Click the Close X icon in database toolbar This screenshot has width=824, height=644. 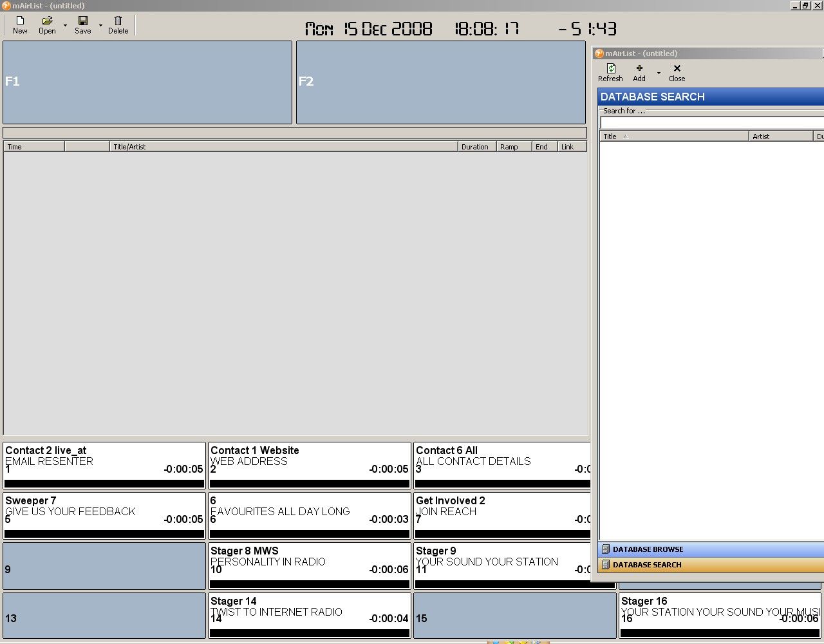pyautogui.click(x=677, y=68)
